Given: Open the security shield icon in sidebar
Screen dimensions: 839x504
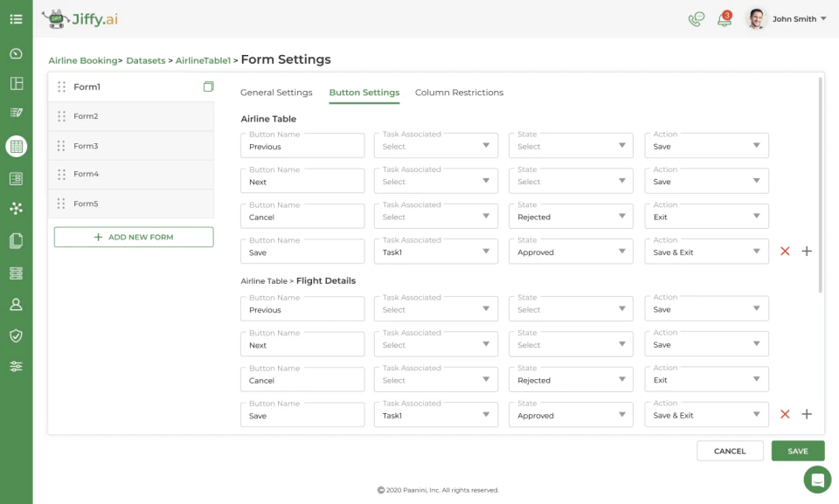Looking at the screenshot, I should point(16,335).
